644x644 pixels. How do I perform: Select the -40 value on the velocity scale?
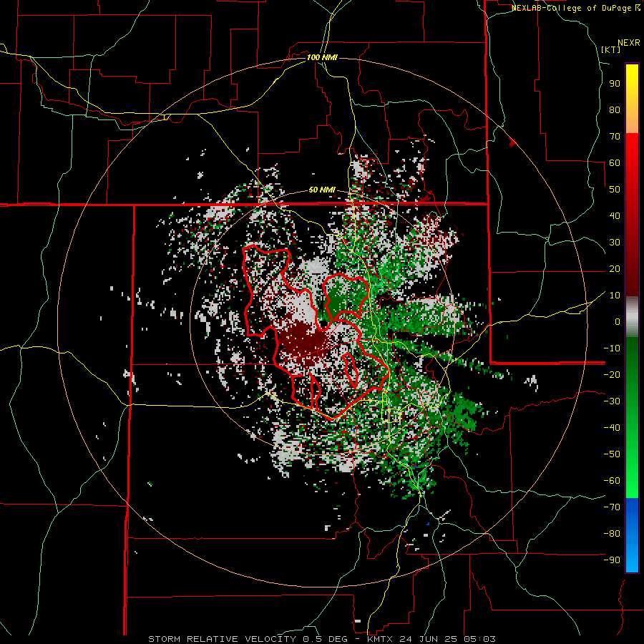tap(612, 428)
